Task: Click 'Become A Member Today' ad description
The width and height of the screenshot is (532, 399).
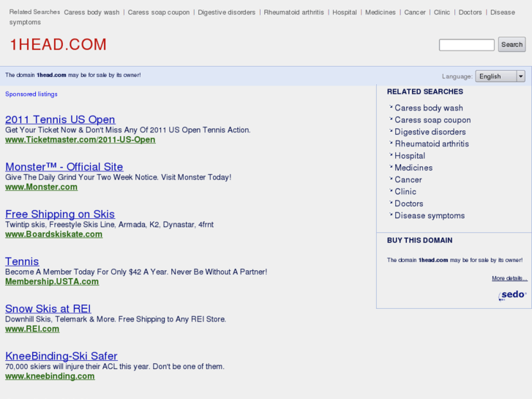Action: tap(136, 272)
